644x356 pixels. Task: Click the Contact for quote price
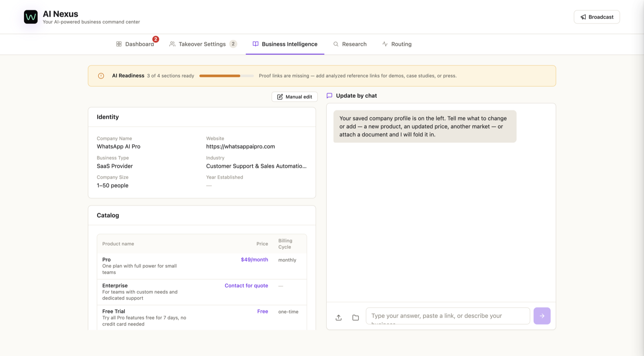(x=246, y=286)
